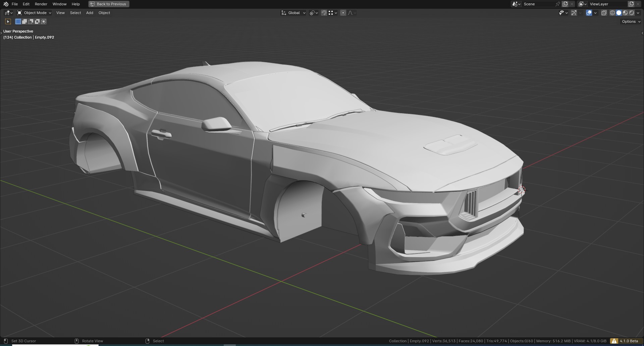Image resolution: width=644 pixels, height=346 pixels.
Task: Open the Render menu
Action: pyautogui.click(x=41, y=4)
